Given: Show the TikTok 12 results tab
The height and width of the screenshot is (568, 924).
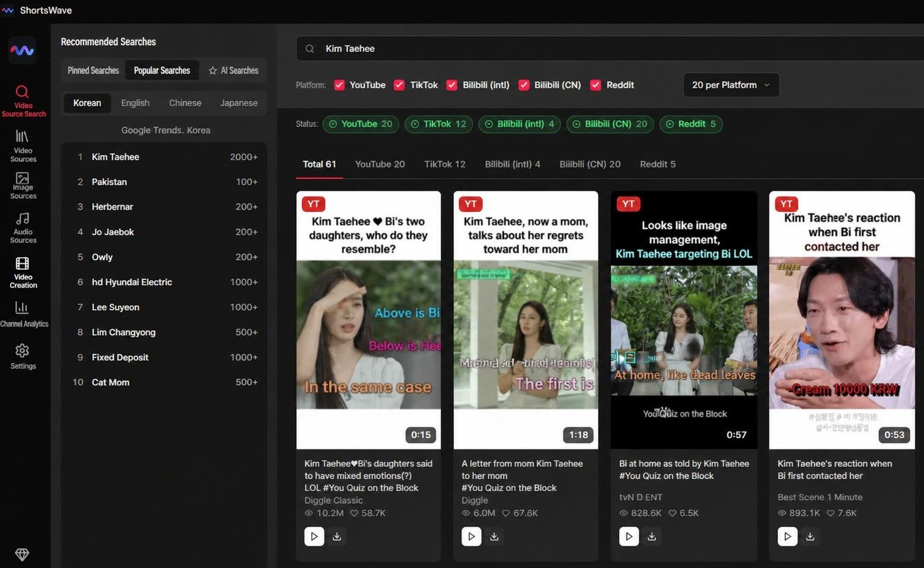Looking at the screenshot, I should pyautogui.click(x=445, y=164).
